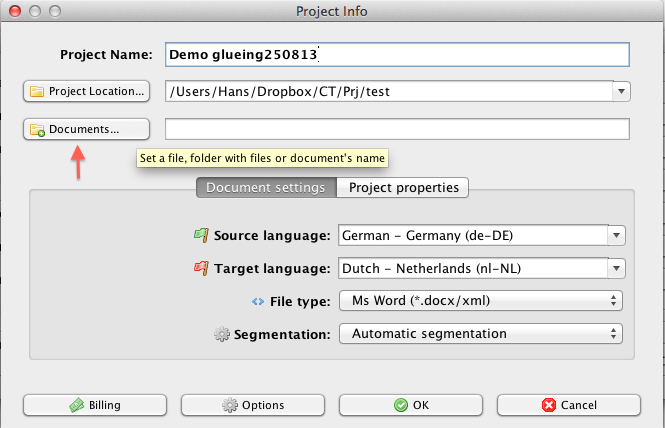
Task: Switch to the Project properties tab
Action: (403, 187)
